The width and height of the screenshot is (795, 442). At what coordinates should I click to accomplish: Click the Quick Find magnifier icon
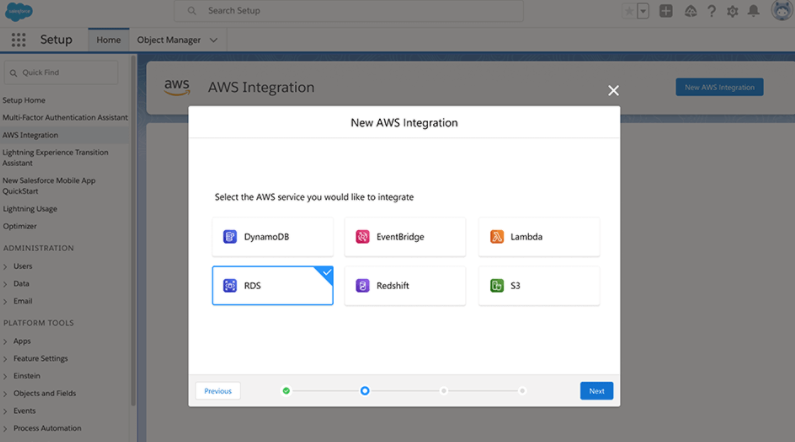(13, 73)
